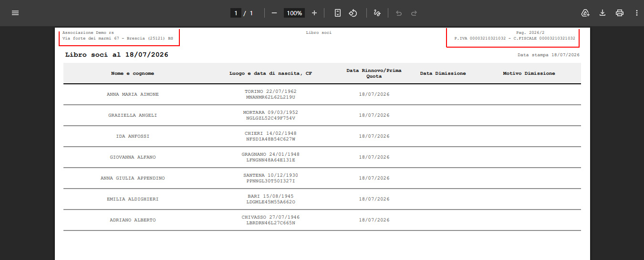Click renewal date in ADRIANO ALBERTO row
The image size is (644, 260).
374,220
